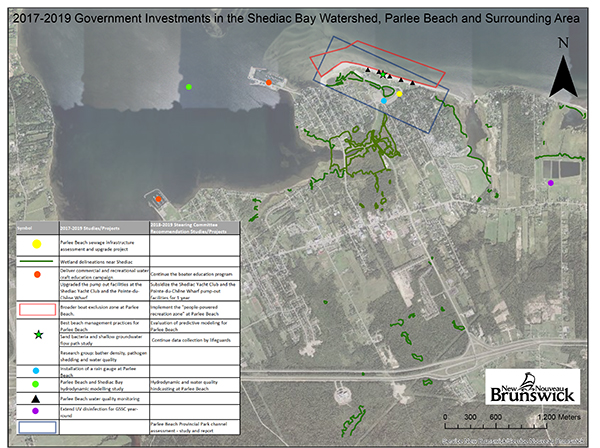Click the orange dot at the wharf on the map
Viewport: 600px width, 448px height.
click(269, 82)
